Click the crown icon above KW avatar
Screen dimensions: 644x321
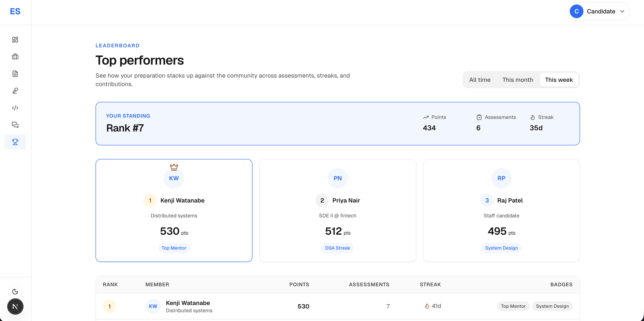click(x=174, y=167)
